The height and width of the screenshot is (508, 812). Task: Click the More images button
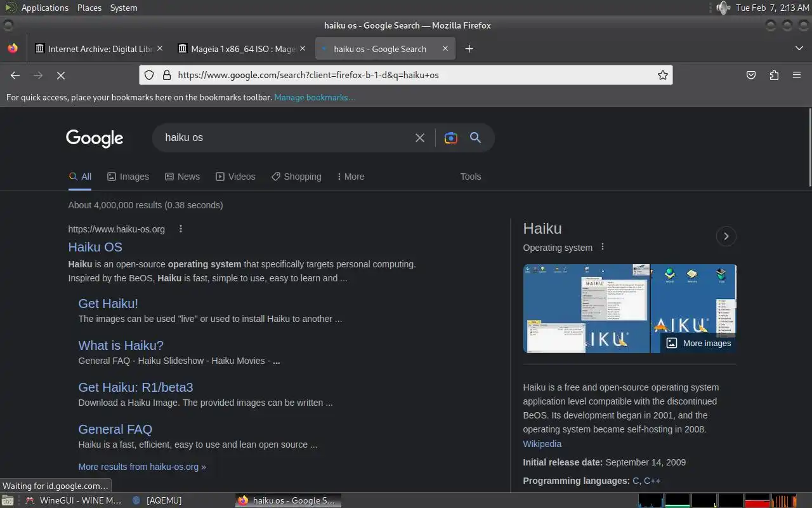[698, 343]
